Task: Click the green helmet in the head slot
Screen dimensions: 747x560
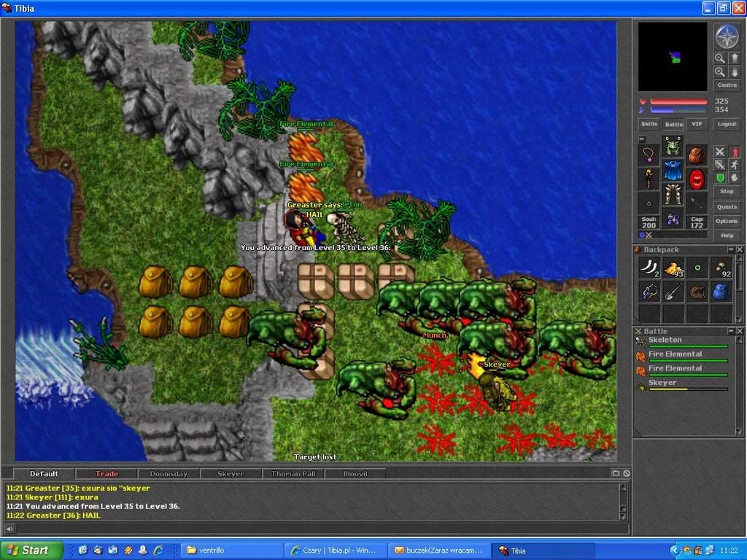Action: click(673, 146)
